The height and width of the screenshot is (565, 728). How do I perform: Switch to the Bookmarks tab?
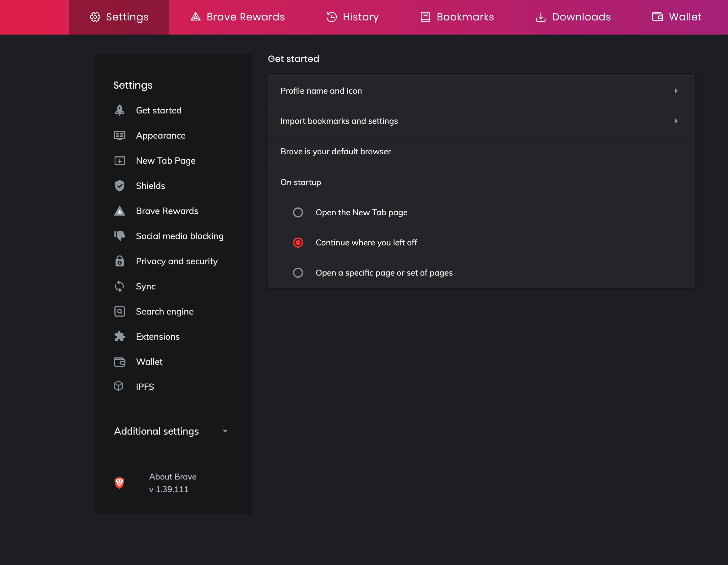pos(457,17)
